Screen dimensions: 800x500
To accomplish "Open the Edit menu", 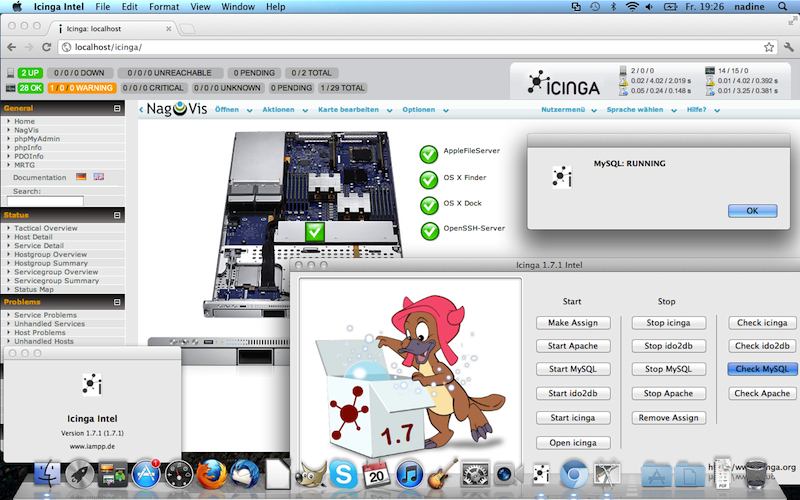I will pyautogui.click(x=130, y=7).
